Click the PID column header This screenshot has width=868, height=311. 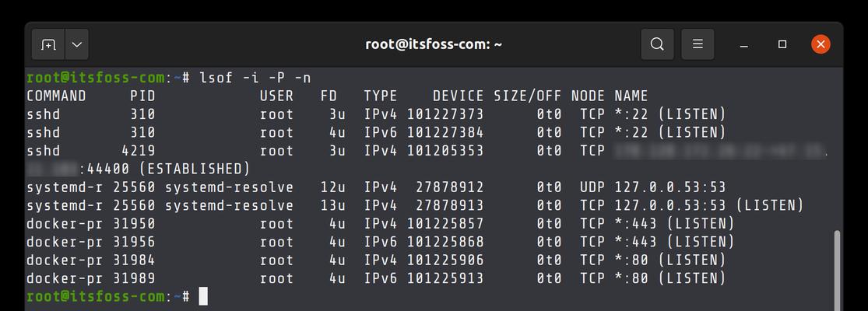pos(142,96)
